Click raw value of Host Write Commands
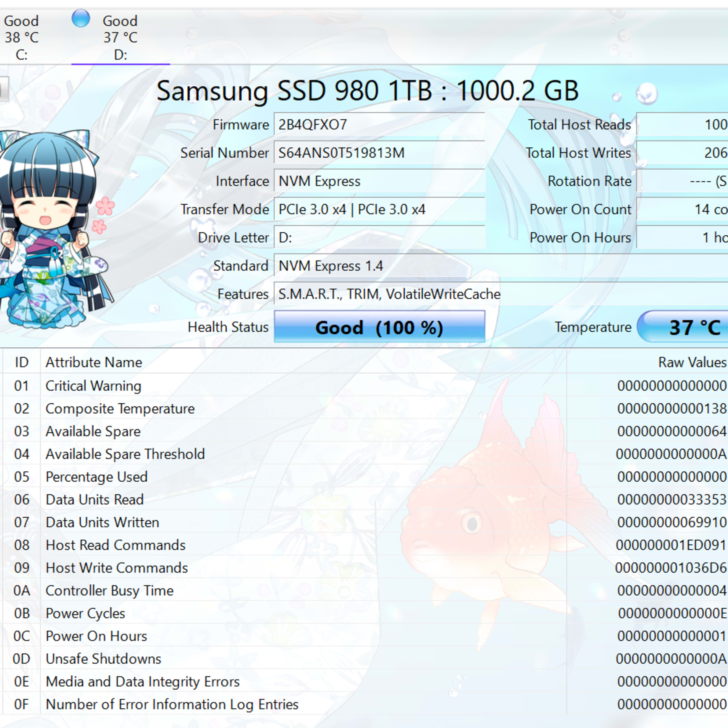728x728 pixels. pos(671,567)
